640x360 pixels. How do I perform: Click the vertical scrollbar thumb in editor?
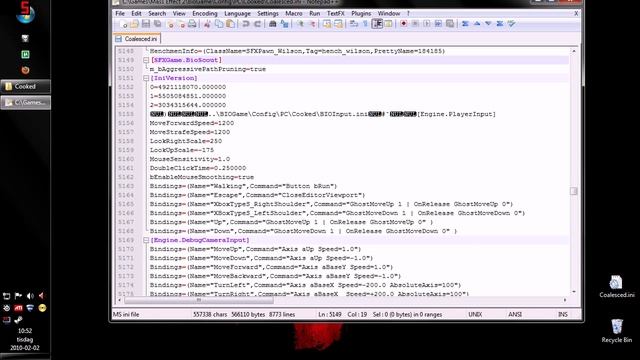click(573, 191)
